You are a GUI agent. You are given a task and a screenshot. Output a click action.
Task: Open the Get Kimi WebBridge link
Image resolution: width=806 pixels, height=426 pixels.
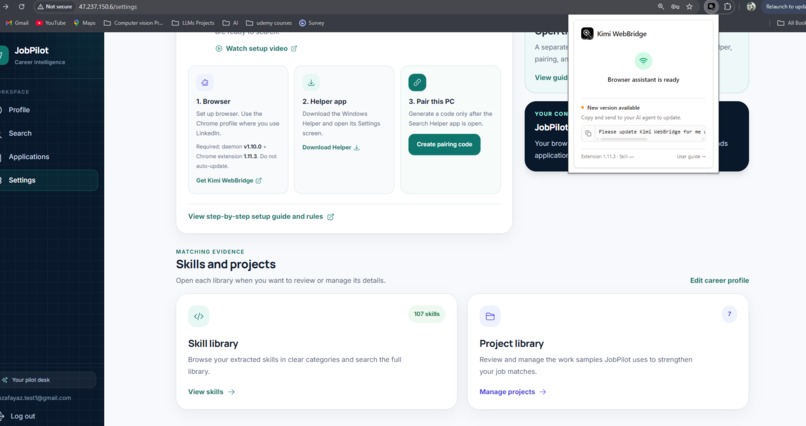[x=229, y=180]
